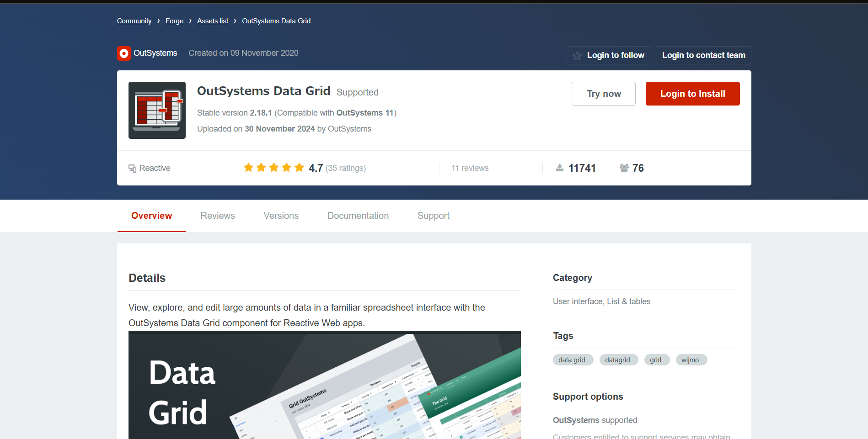
Task: Click the Reactive application type icon
Action: pyautogui.click(x=132, y=168)
